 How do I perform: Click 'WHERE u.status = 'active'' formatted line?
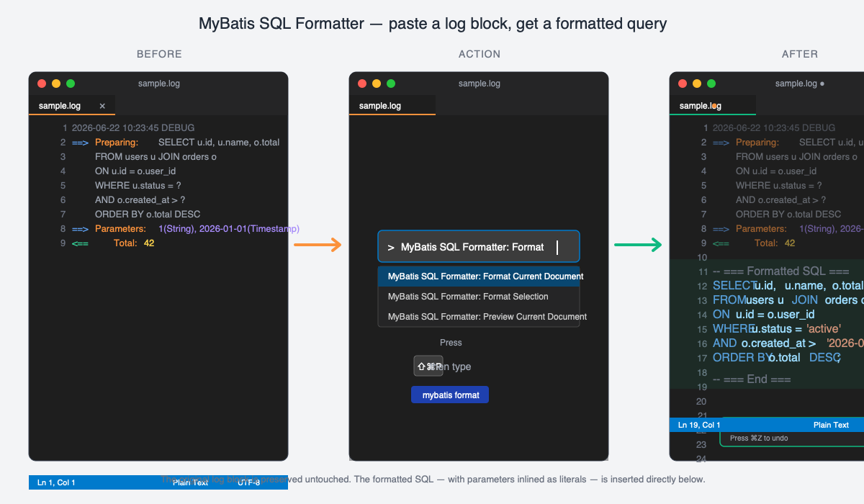coord(777,329)
